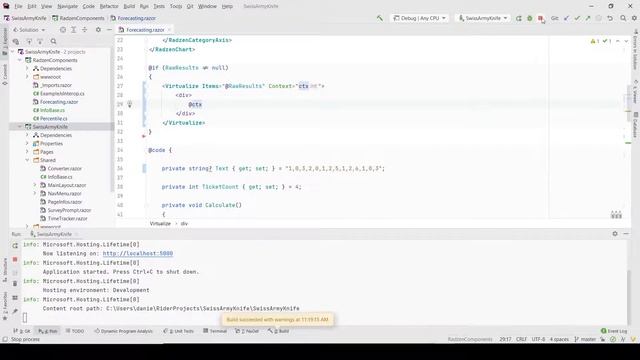Click the Git commit checkmark icon

[577, 18]
